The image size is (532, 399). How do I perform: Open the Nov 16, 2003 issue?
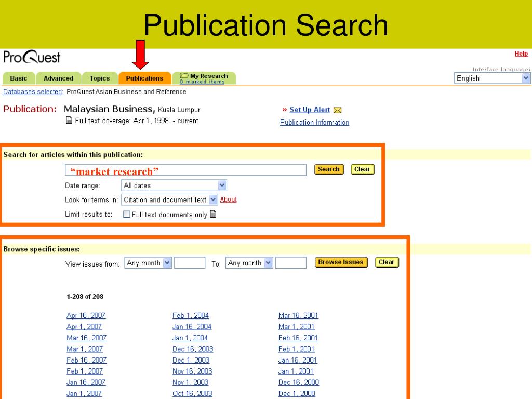[192, 371]
